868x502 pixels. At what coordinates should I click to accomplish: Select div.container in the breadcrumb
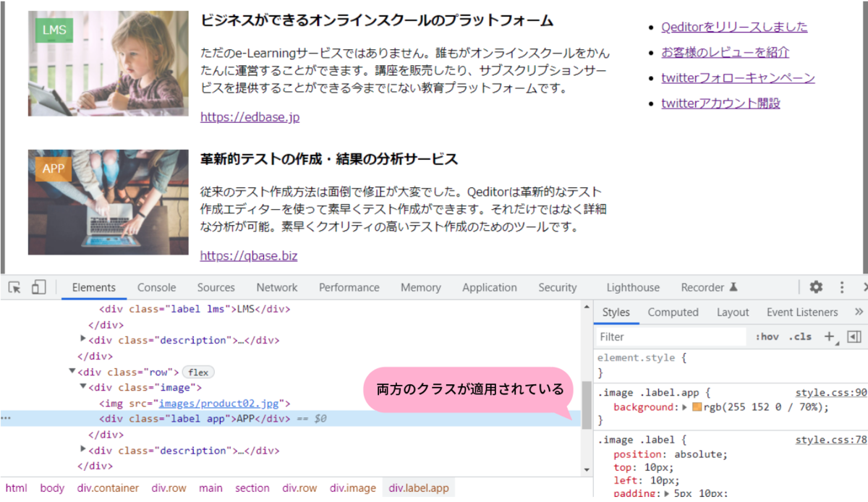click(x=108, y=488)
